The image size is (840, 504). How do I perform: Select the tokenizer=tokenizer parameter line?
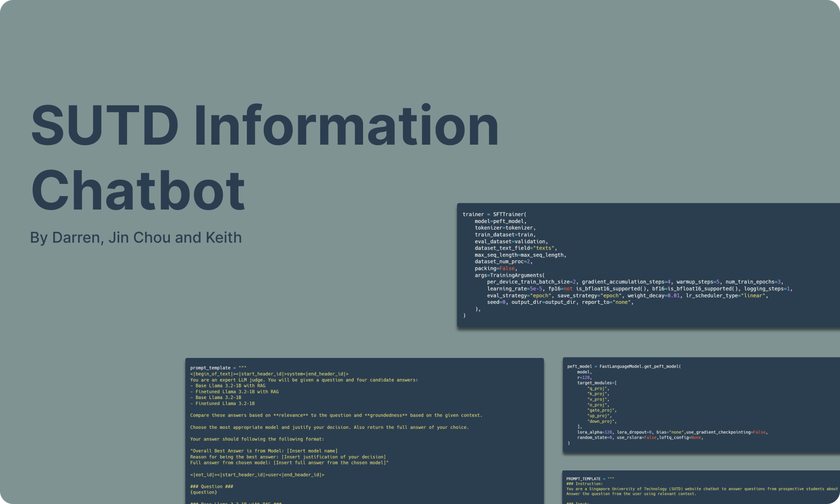click(x=505, y=228)
